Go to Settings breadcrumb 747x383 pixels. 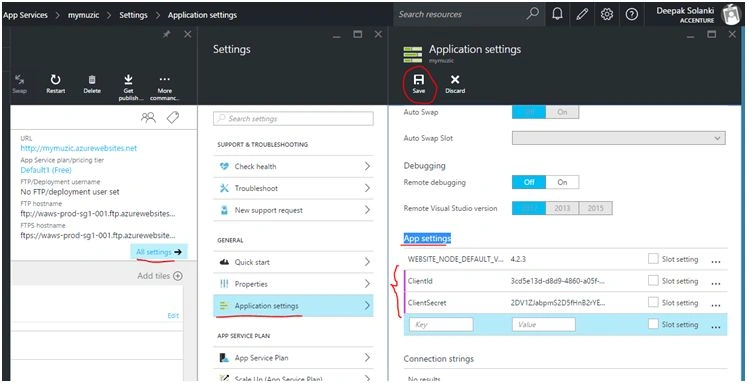pyautogui.click(x=133, y=15)
